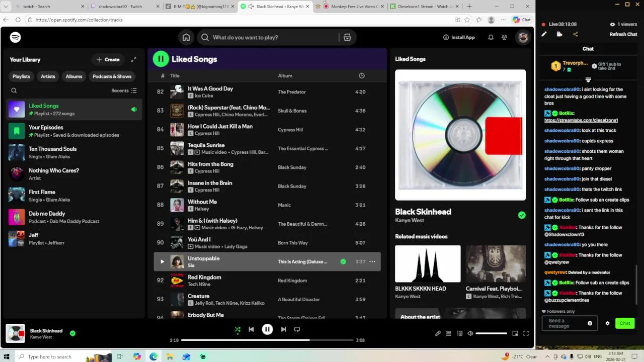Open Spotify notifications bell
644x362 pixels.
(491, 37)
